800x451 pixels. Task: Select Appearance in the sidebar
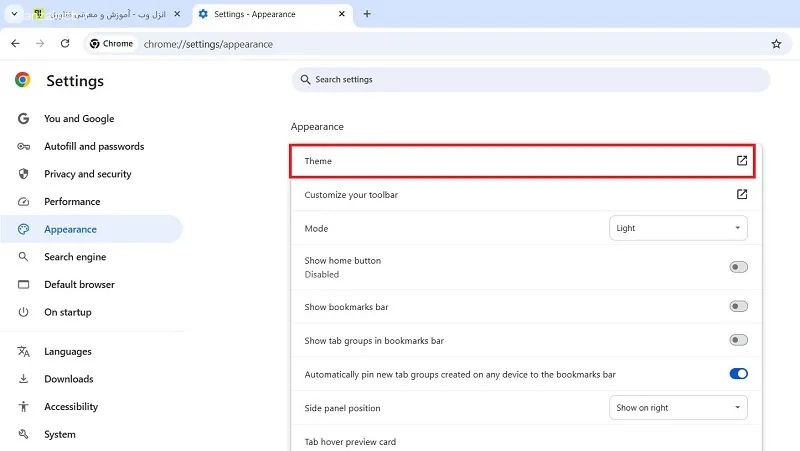(92, 229)
